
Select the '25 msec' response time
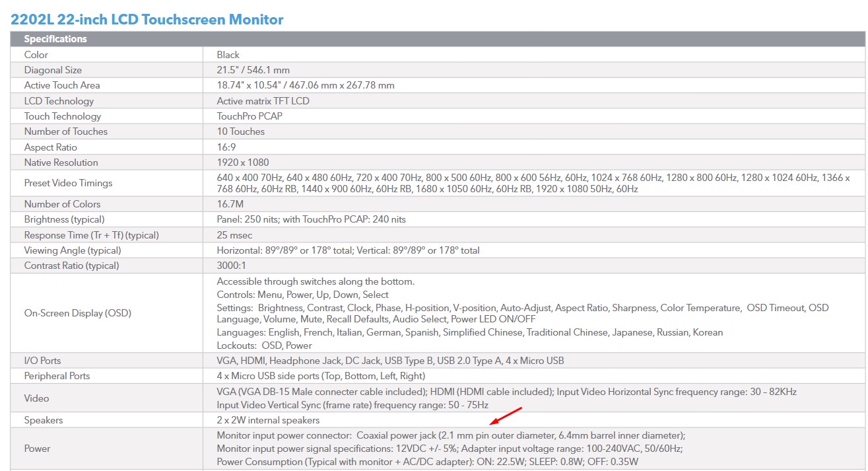[235, 235]
